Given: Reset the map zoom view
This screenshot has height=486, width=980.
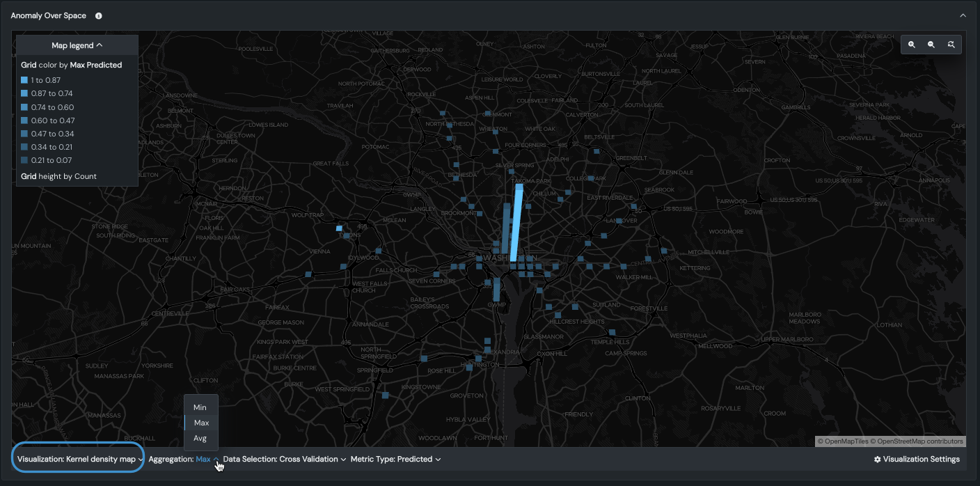Looking at the screenshot, I should (x=951, y=45).
